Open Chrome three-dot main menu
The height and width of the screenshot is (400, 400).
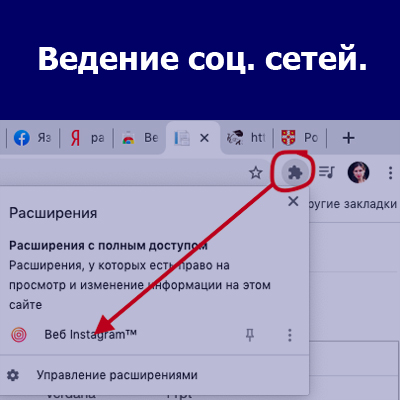coord(390,173)
